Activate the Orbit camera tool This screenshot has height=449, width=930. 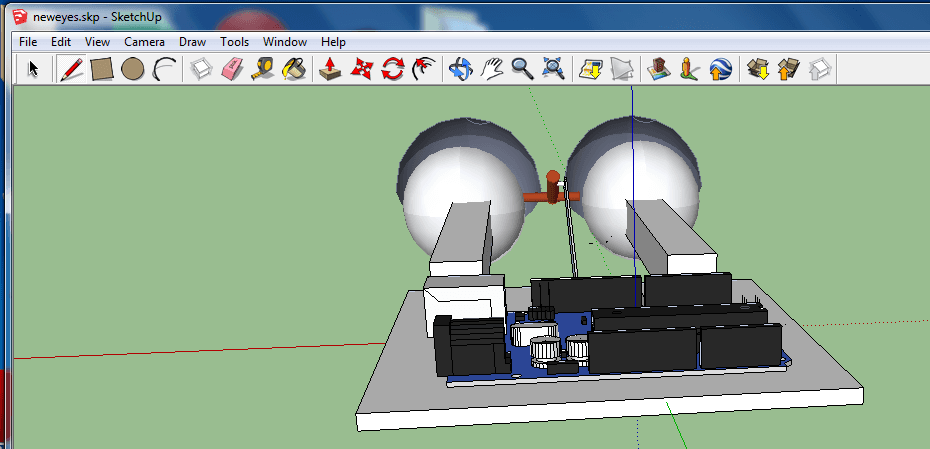(x=459, y=69)
